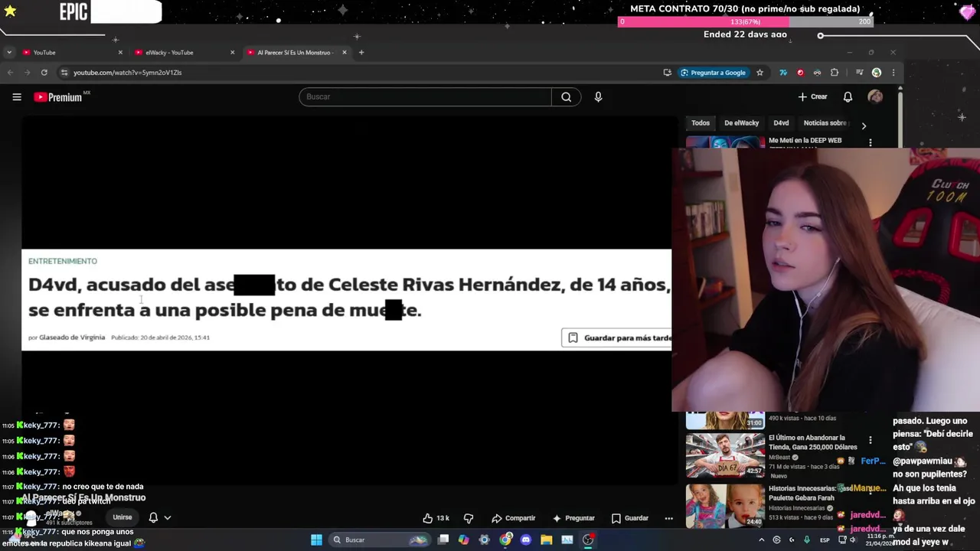Image resolution: width=980 pixels, height=551 pixels.
Task: Click Preguntar a Google button
Action: point(713,73)
